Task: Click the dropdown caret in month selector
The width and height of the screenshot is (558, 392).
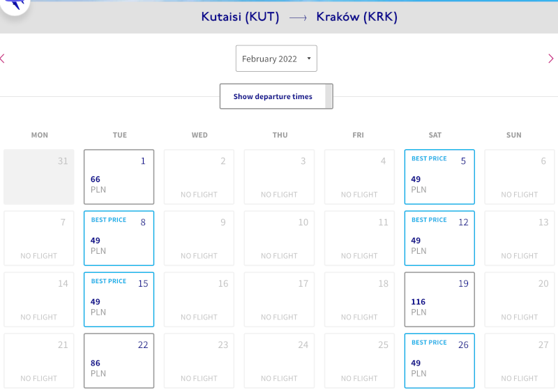Action: [x=309, y=59]
